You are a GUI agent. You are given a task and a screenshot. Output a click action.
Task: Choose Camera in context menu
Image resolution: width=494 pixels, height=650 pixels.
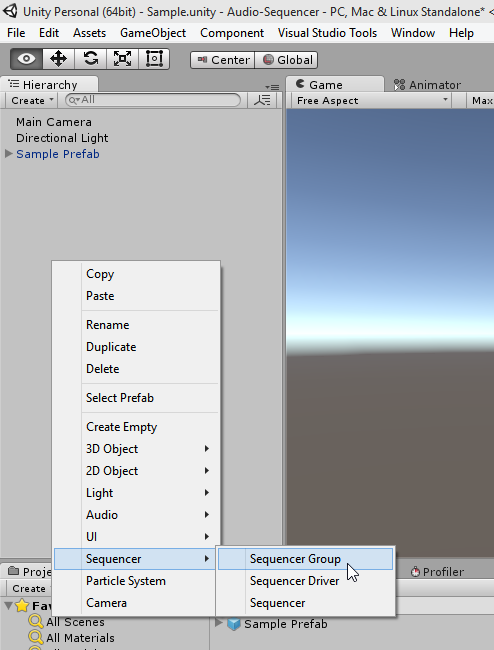[137, 603]
